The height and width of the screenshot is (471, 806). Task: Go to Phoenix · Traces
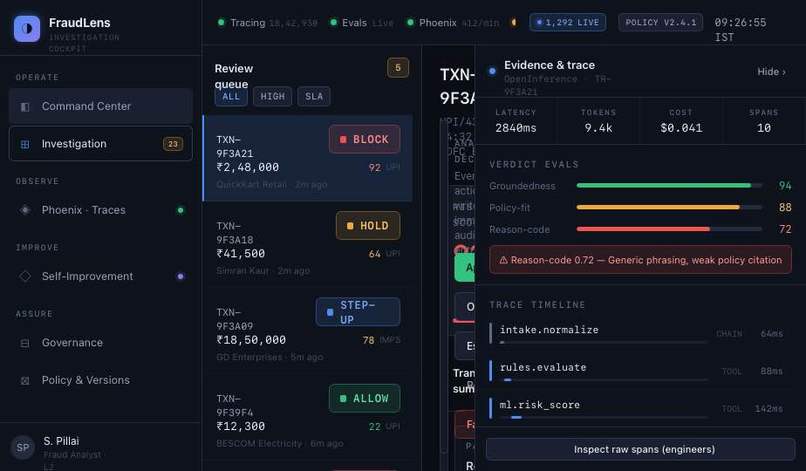coord(101,210)
